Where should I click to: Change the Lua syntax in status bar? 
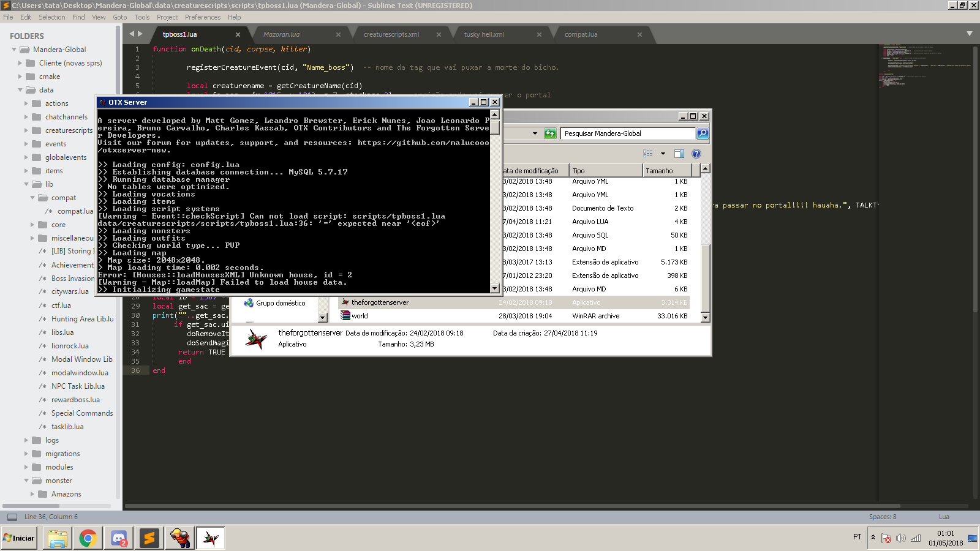[x=944, y=517]
